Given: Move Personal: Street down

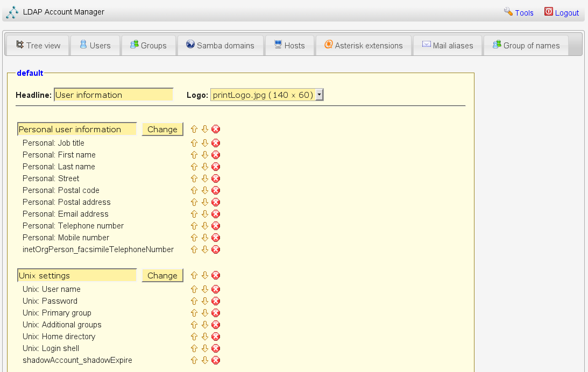Looking at the screenshot, I should (x=205, y=178).
